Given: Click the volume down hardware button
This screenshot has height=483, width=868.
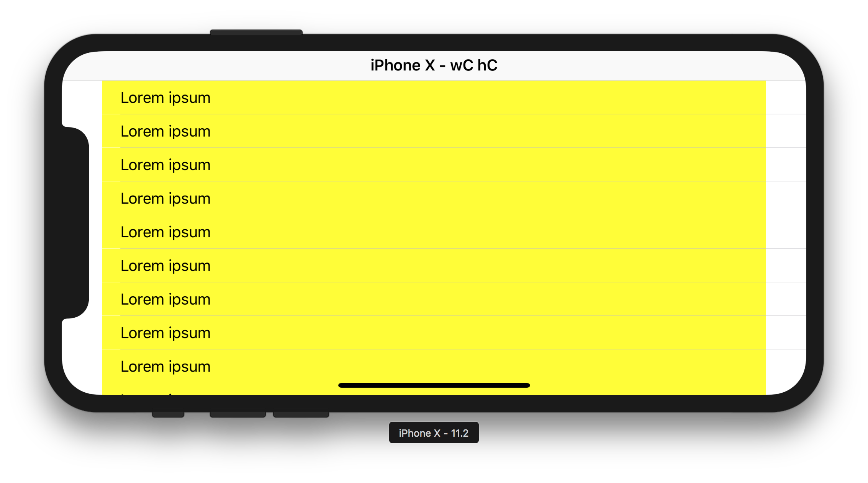Looking at the screenshot, I should (x=301, y=414).
